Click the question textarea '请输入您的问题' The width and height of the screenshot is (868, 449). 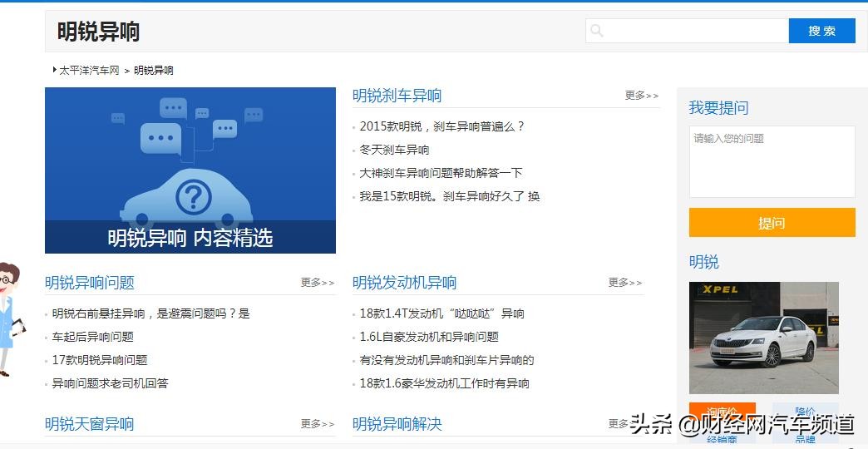pos(772,161)
